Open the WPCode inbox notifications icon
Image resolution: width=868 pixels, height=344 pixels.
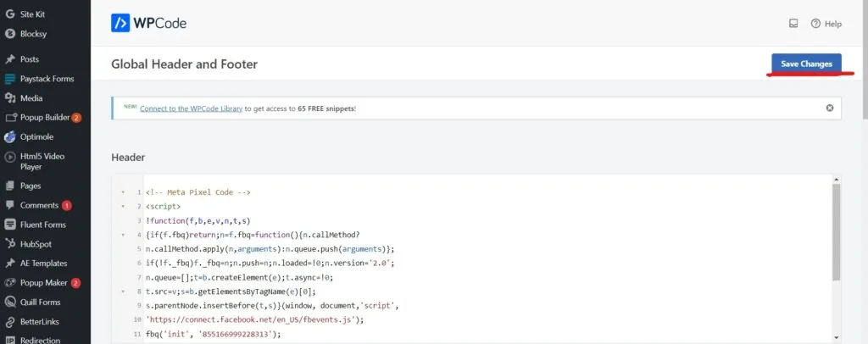point(793,23)
